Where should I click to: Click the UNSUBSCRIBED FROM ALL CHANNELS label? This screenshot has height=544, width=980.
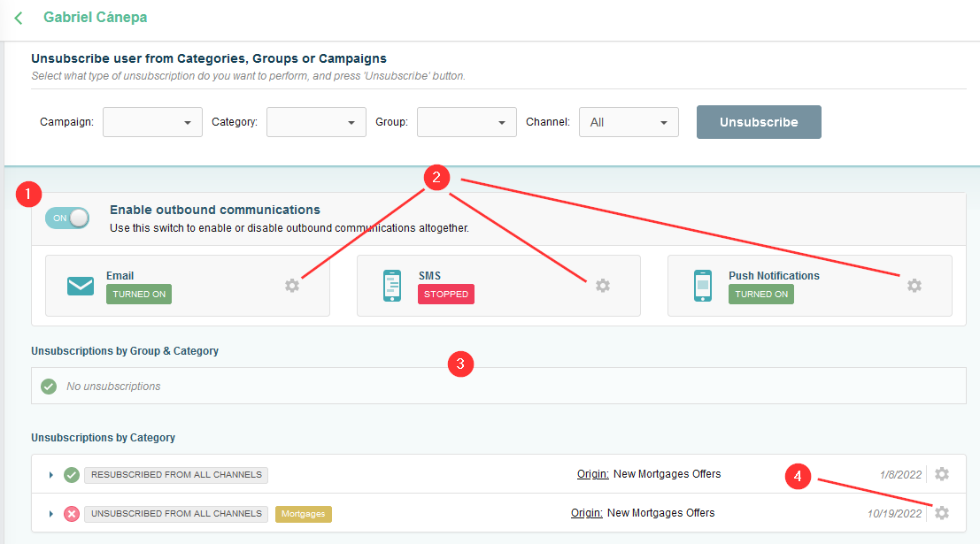coord(176,513)
